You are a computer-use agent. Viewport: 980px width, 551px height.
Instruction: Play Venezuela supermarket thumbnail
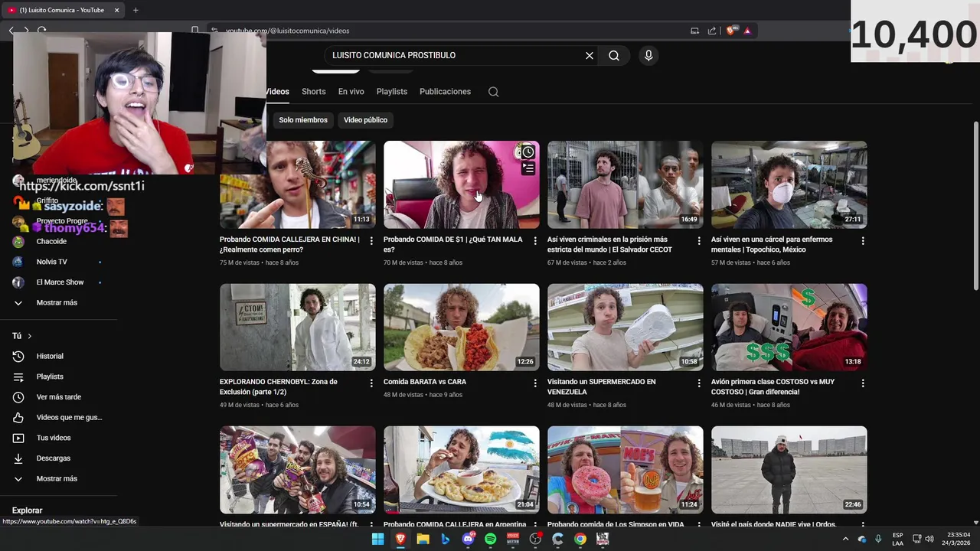626,328
